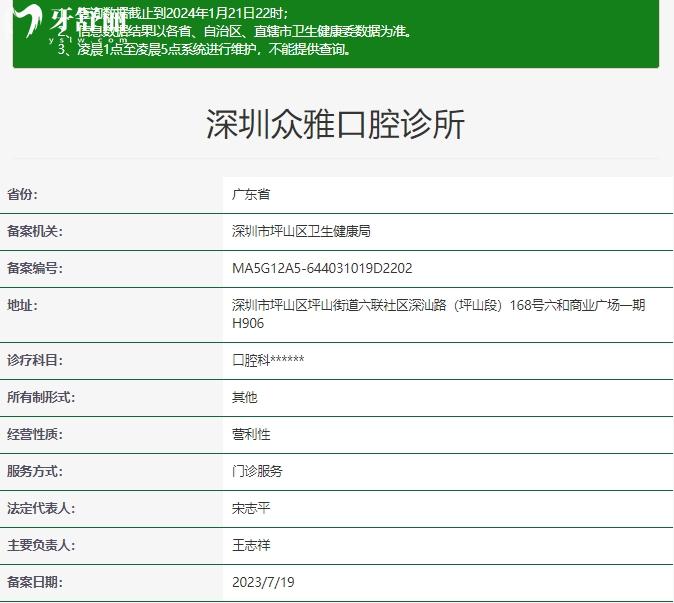Select legal representative name 宋志平
This screenshot has width=674, height=603.
point(251,508)
